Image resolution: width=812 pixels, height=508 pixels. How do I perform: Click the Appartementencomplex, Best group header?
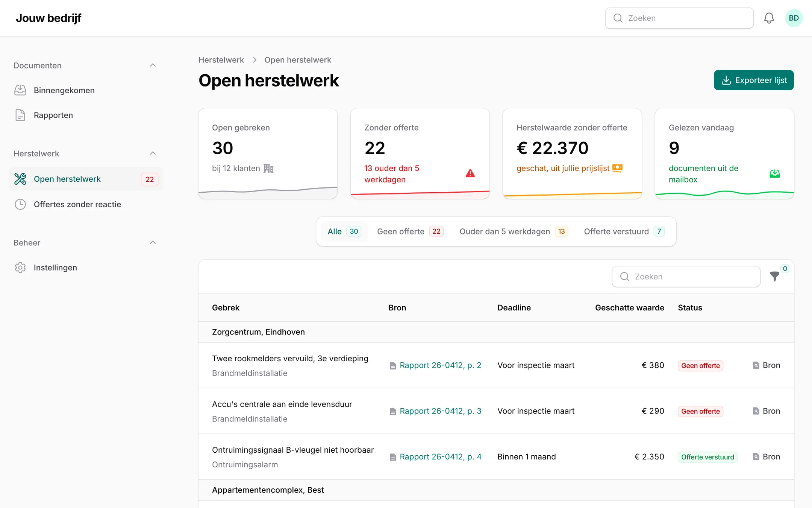(496, 490)
